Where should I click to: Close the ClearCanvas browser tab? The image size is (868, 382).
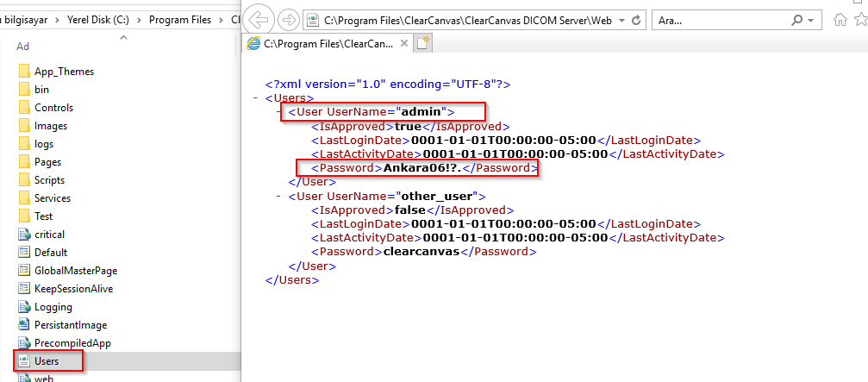[404, 43]
